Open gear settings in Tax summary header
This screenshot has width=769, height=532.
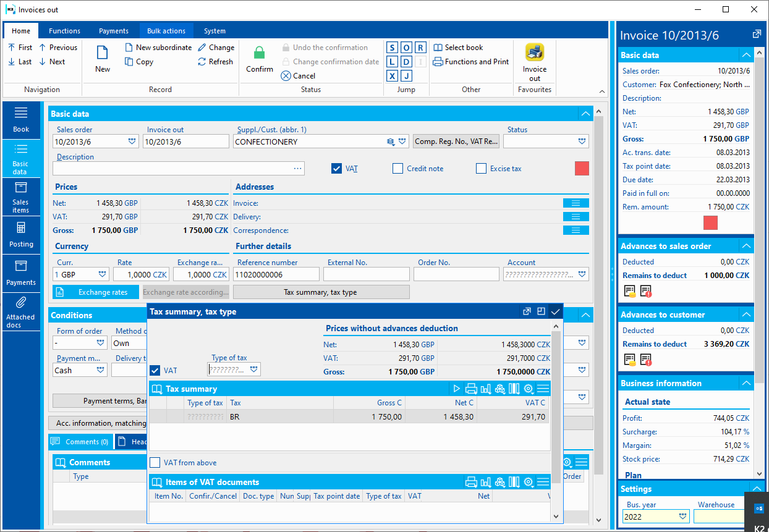tap(529, 389)
